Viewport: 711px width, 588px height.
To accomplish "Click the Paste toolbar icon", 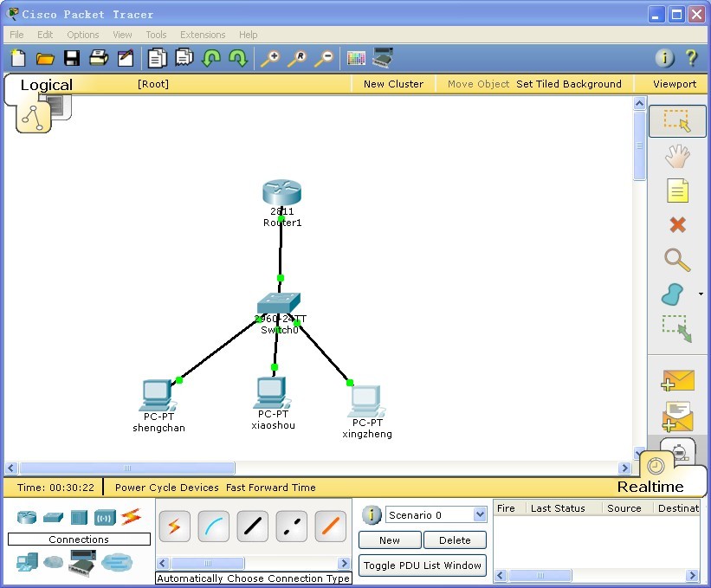I will click(184, 58).
